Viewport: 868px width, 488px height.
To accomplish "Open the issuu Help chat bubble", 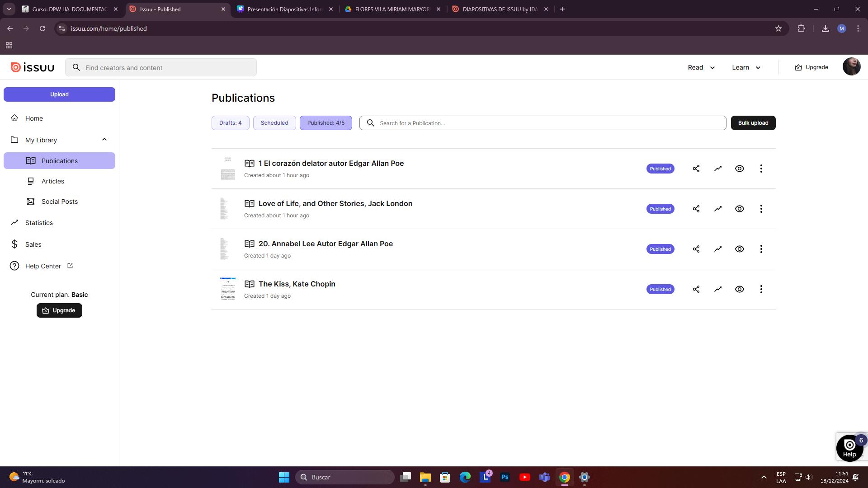I will (x=849, y=447).
